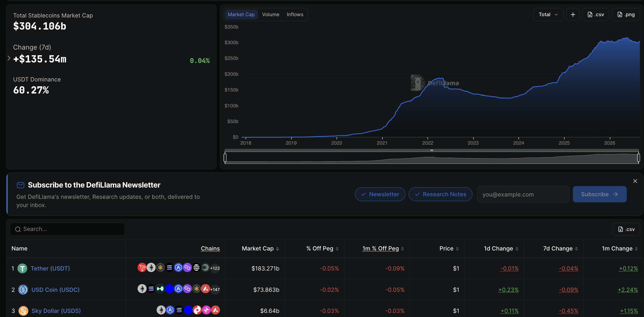Dismiss the newsletter banner with the X icon
Viewport: 644px width, 317px height.
[635, 181]
